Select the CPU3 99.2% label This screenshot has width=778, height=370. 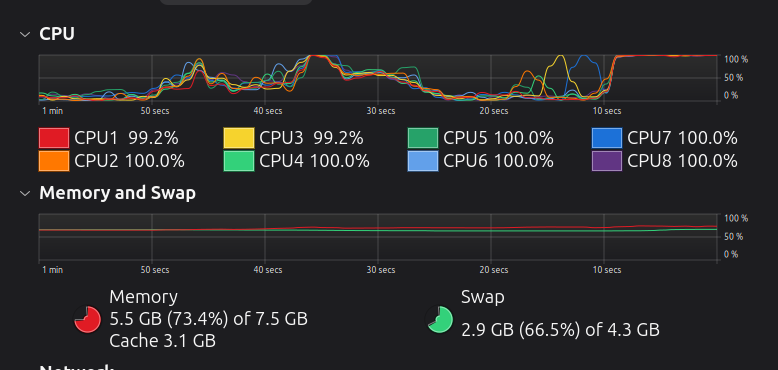pyautogui.click(x=311, y=138)
